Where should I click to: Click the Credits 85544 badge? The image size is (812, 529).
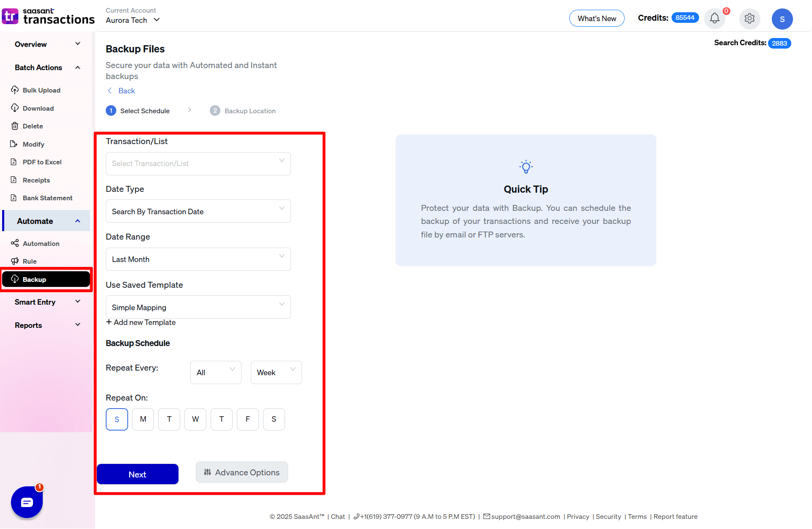685,18
